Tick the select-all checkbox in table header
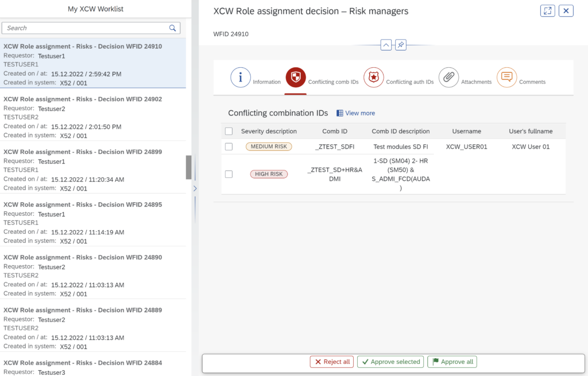 pyautogui.click(x=229, y=131)
